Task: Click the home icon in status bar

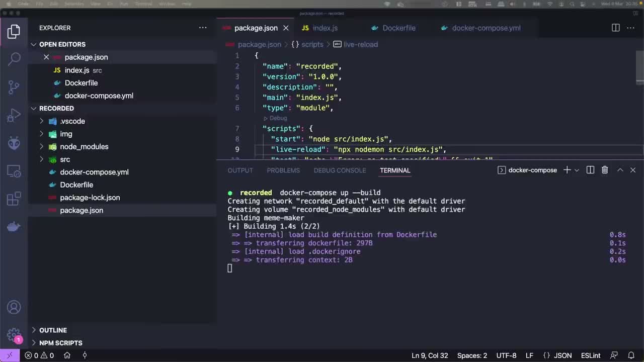Action: tap(67, 355)
